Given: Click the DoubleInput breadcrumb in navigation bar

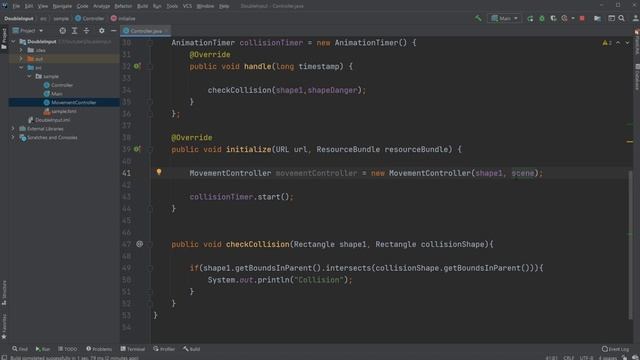Looking at the screenshot, I should (19, 18).
